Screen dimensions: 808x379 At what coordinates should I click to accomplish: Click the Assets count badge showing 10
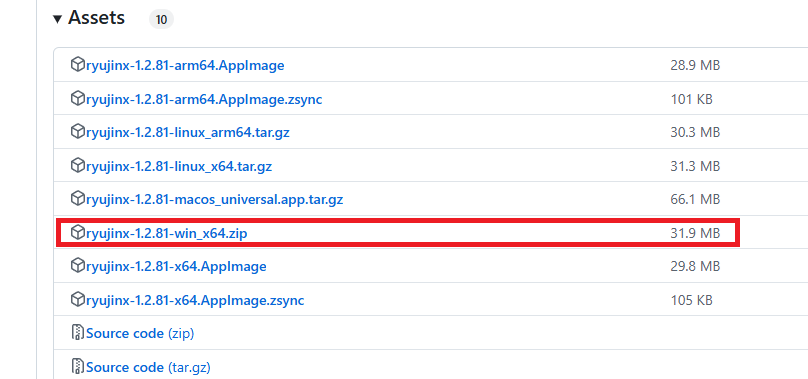161,20
